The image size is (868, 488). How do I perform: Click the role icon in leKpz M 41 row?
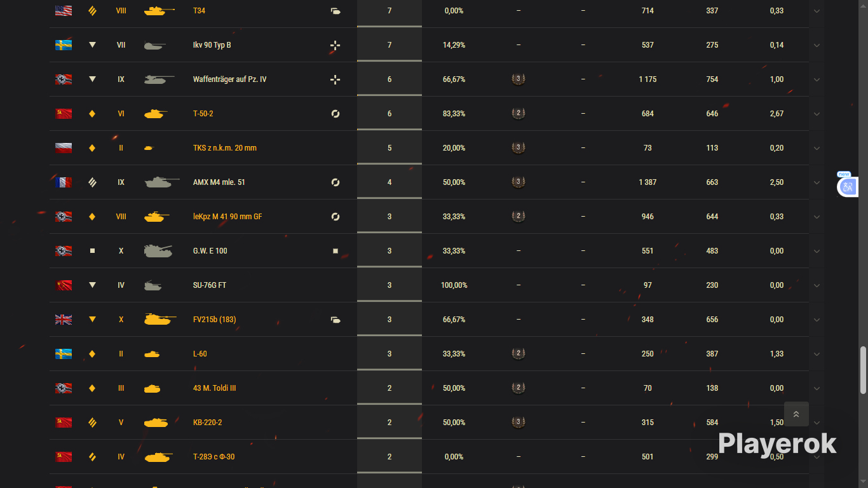coord(336,217)
